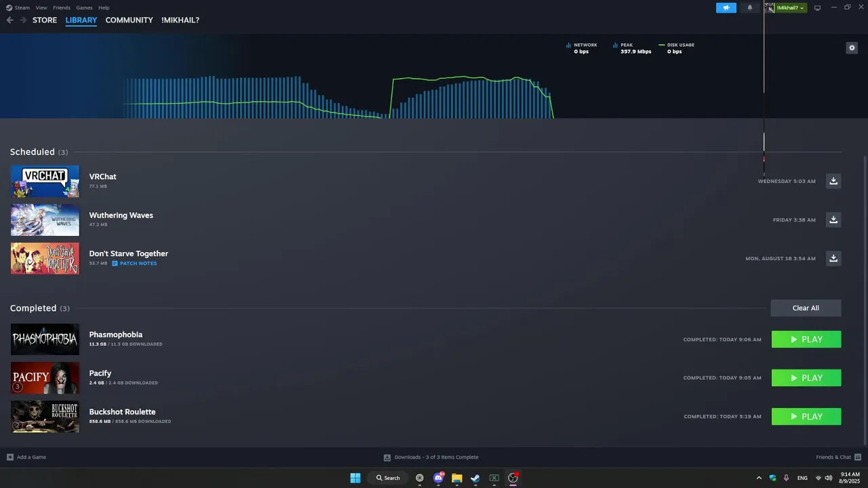Open the notifications bell
This screenshot has width=868, height=488.
(749, 7)
